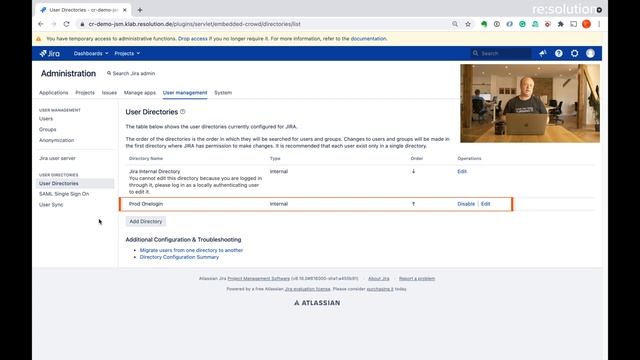Open the extensions puzzle icon
The height and width of the screenshot is (360, 640).
pos(560,24)
